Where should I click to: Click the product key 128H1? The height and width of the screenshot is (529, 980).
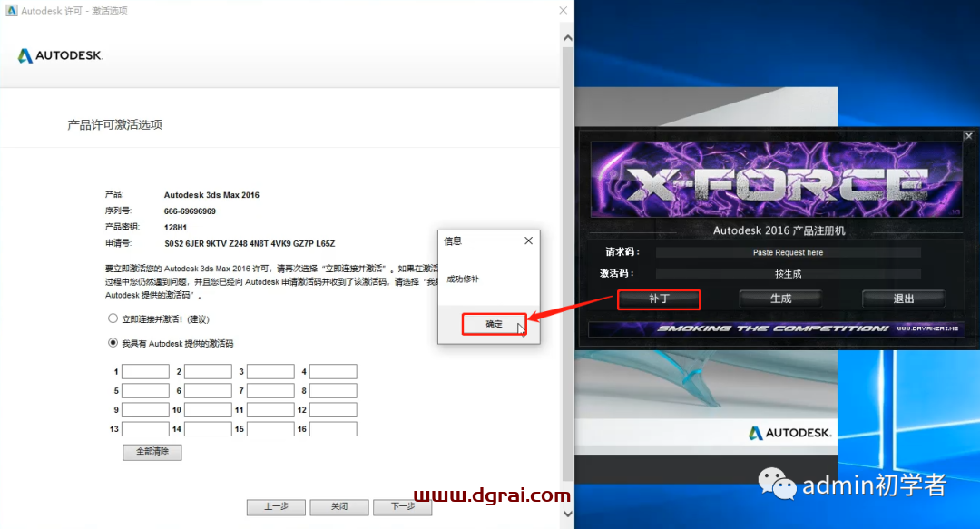(175, 228)
